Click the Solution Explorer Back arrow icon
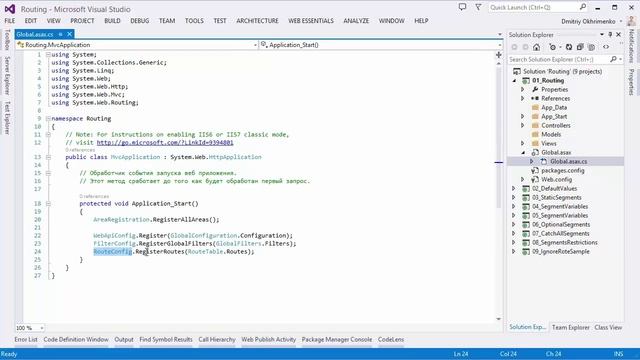 click(x=514, y=47)
